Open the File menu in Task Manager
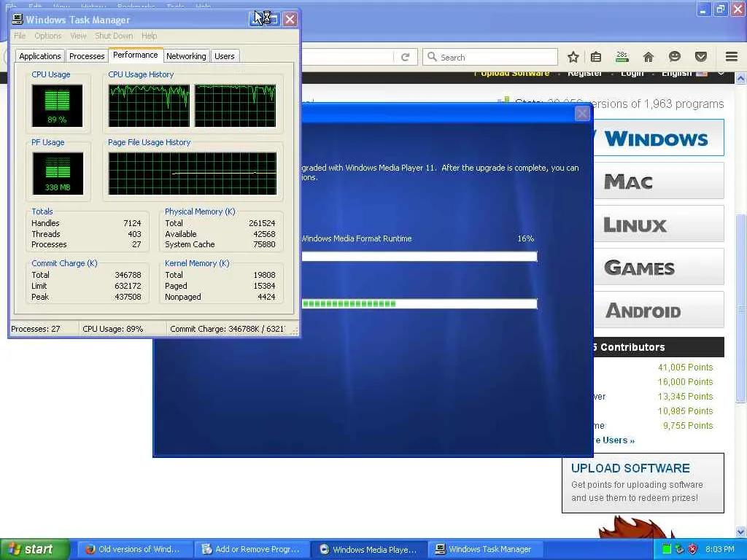Screen dimensions: 747x560 click(20, 36)
